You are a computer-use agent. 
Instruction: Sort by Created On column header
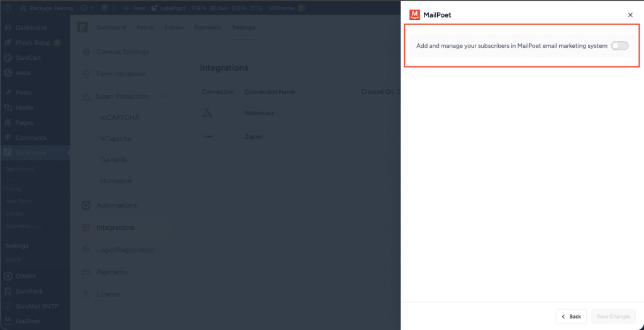380,91
